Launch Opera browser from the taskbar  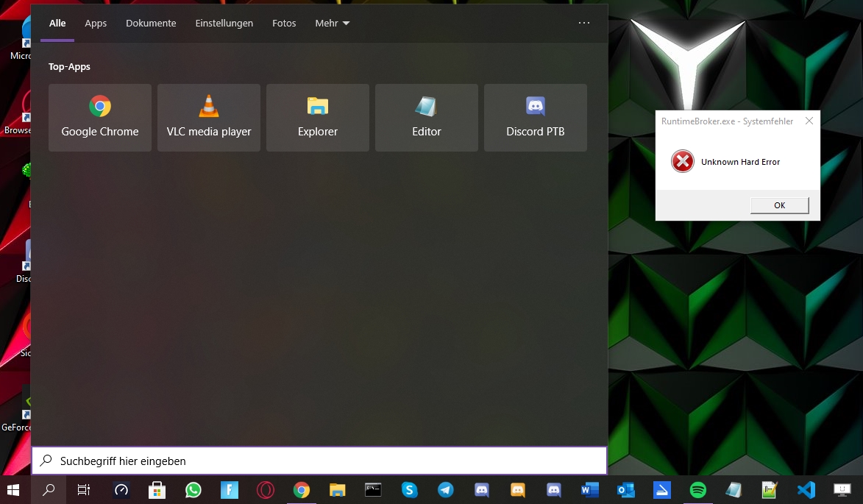click(266, 490)
